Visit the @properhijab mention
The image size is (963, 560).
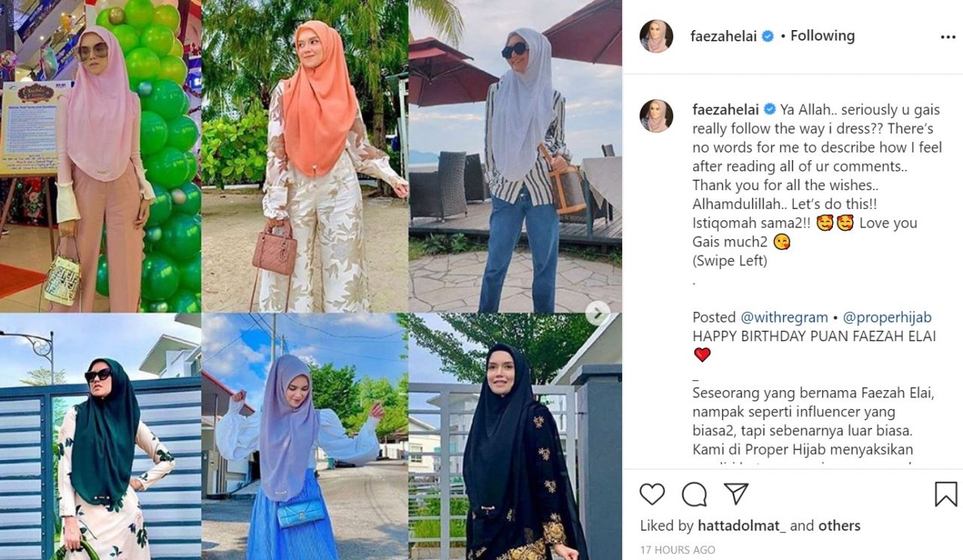[x=889, y=317]
